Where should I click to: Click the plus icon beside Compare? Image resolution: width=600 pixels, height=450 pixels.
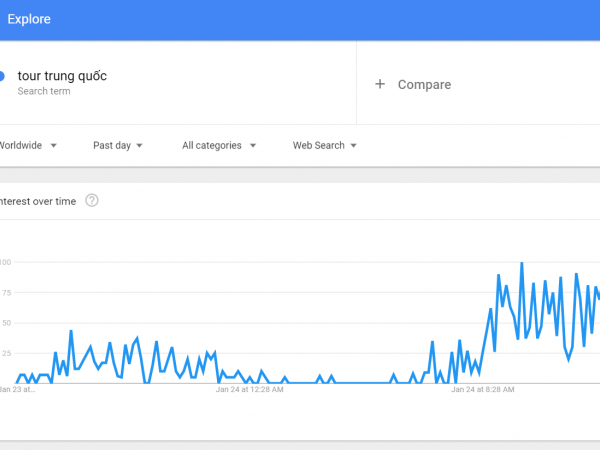point(380,84)
